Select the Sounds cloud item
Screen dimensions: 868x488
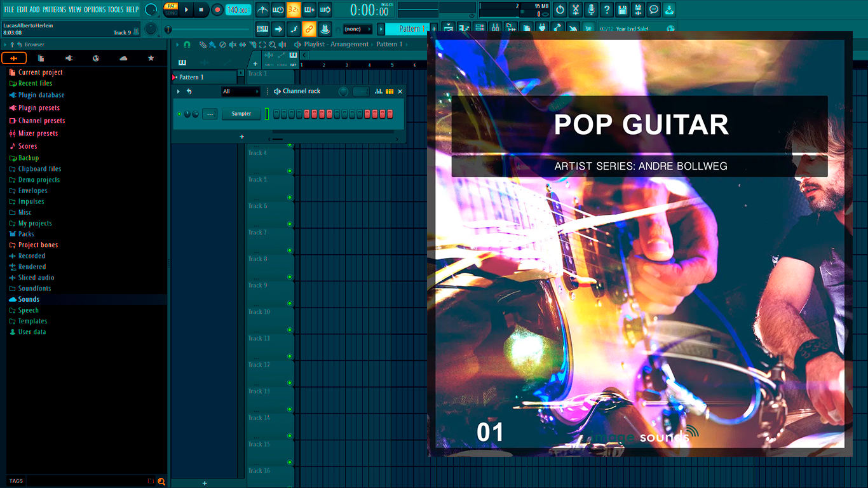coord(29,299)
